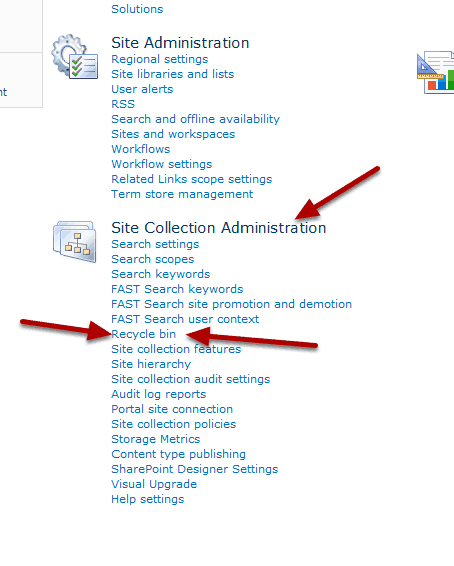Open Site collection features
This screenshot has width=454, height=566.
pos(176,349)
